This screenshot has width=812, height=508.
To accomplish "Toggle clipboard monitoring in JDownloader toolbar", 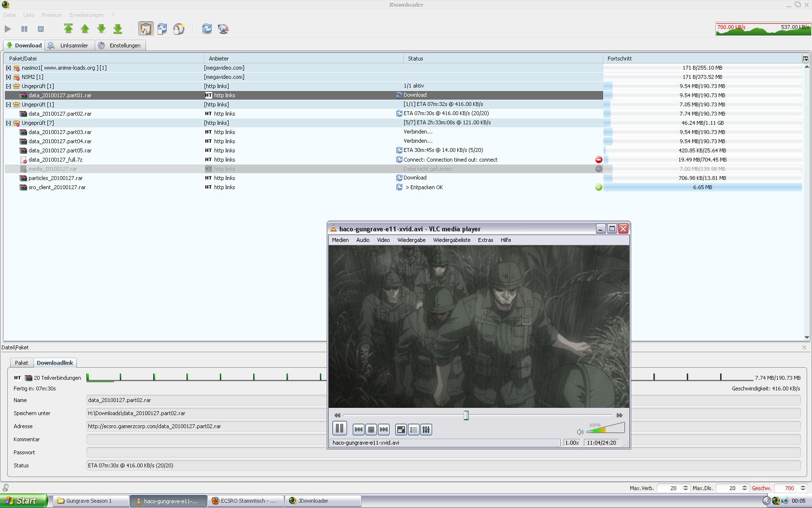I will pyautogui.click(x=145, y=29).
